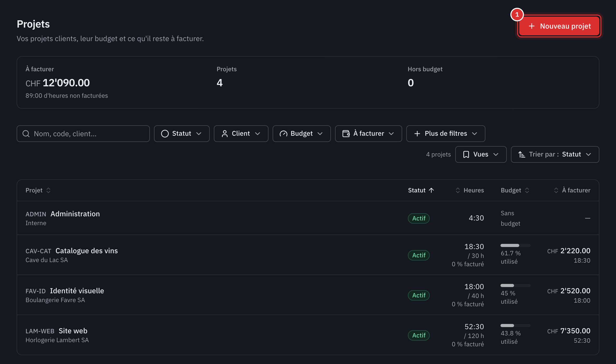Click the plus icon in Nouveau projet button
This screenshot has height=364, width=616.
tap(532, 26)
